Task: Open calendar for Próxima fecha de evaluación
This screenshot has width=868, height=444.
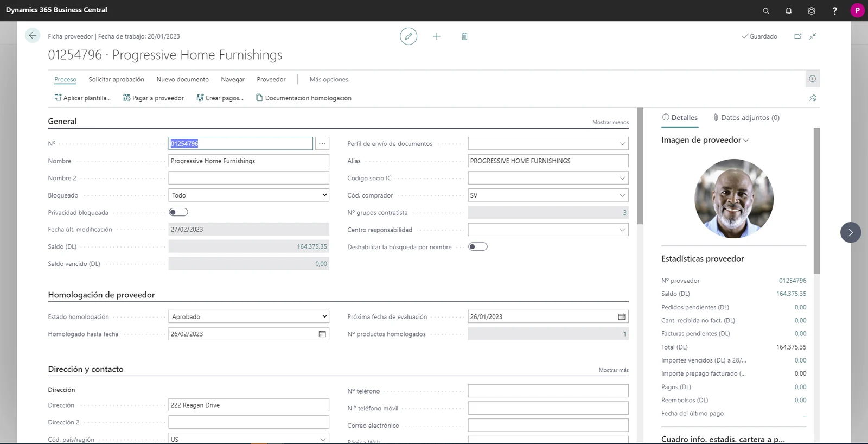Action: pos(622,317)
